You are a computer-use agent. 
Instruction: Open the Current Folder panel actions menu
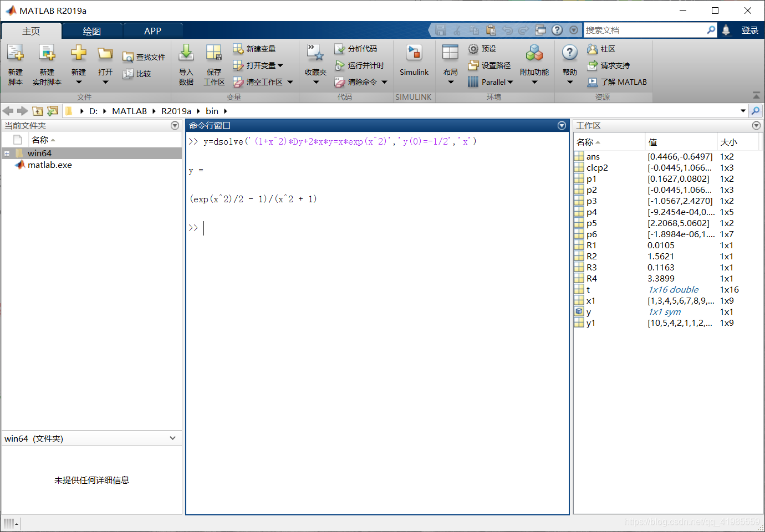pyautogui.click(x=175, y=126)
